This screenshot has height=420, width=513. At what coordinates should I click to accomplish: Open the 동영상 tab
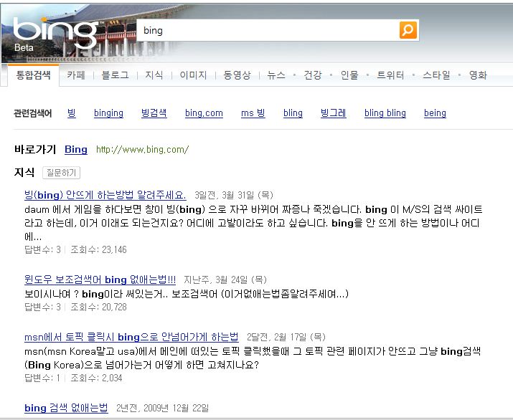[x=237, y=75]
